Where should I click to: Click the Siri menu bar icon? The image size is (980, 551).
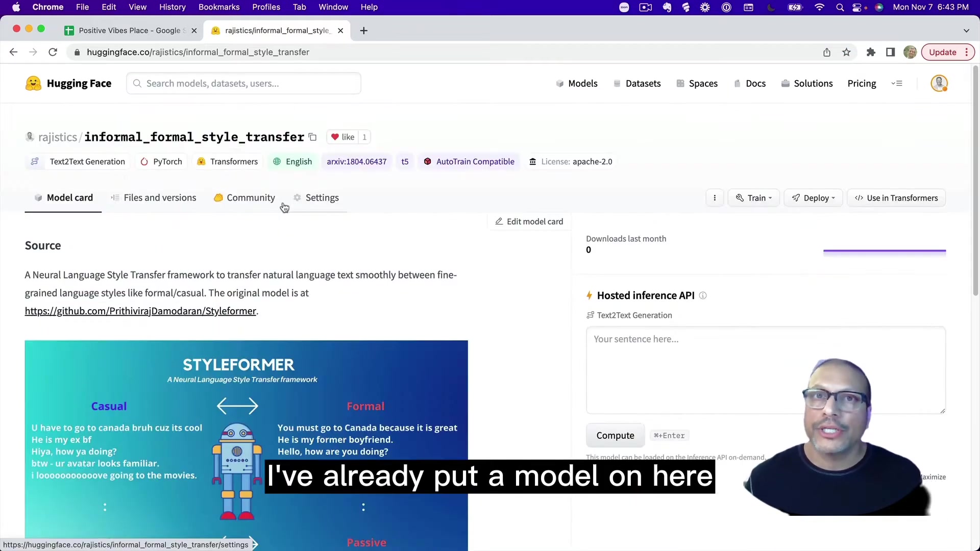point(879,7)
